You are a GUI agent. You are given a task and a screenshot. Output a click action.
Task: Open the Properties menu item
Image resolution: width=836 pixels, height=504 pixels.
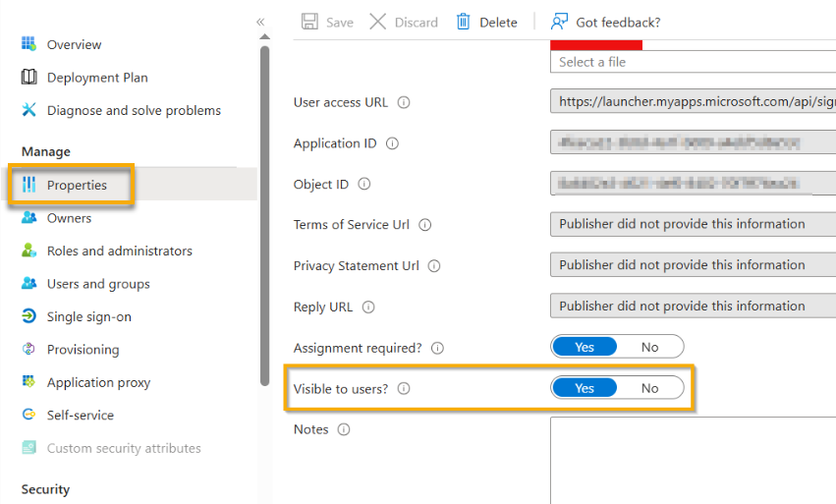[x=77, y=185]
